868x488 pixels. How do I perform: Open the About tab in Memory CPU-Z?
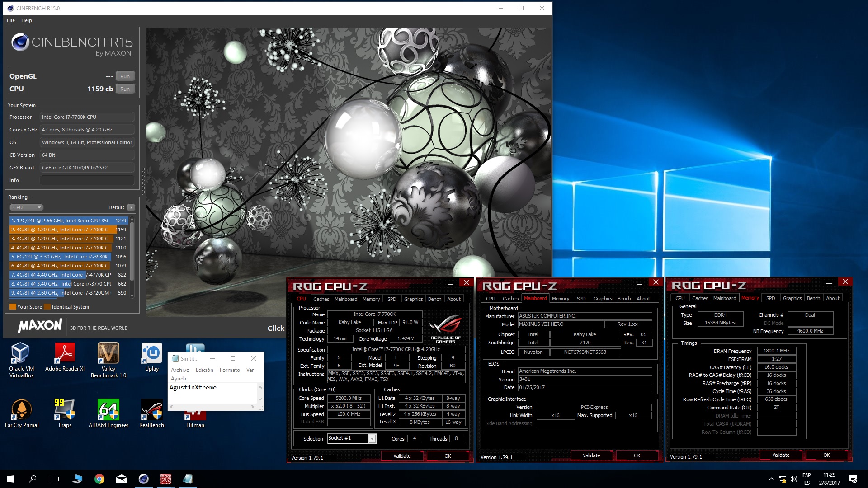coord(832,298)
